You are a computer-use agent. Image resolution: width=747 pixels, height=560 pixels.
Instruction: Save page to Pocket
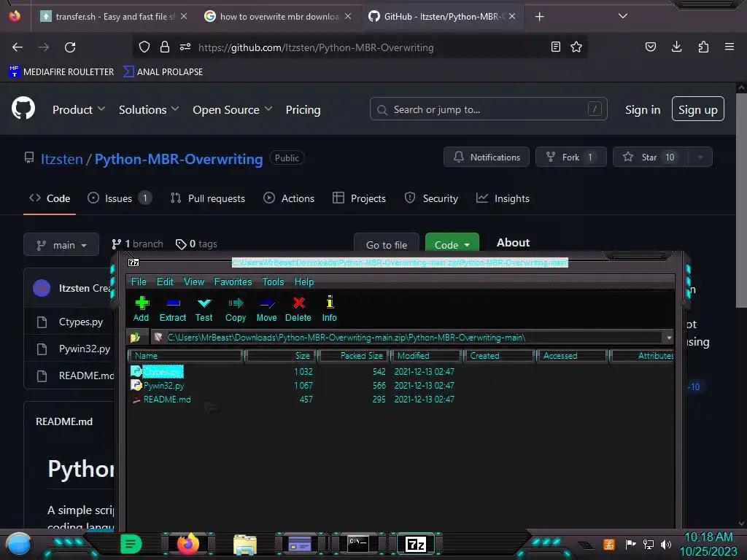[x=650, y=47]
